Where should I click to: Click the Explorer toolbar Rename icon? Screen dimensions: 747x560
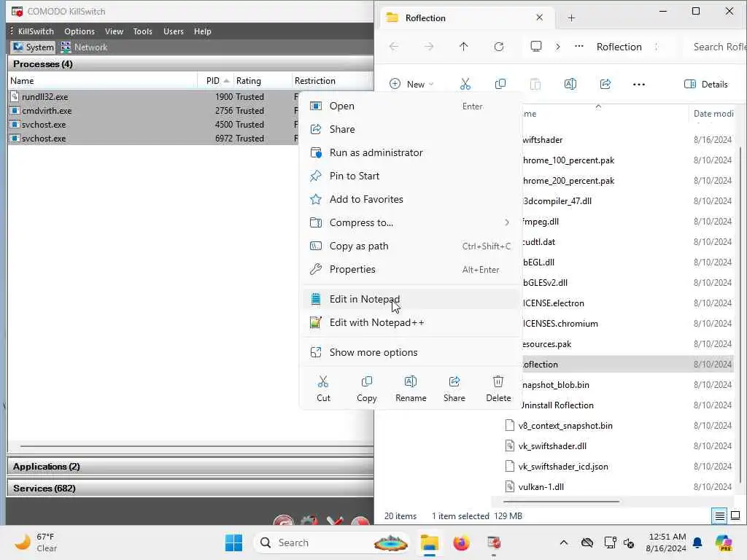pyautogui.click(x=570, y=85)
